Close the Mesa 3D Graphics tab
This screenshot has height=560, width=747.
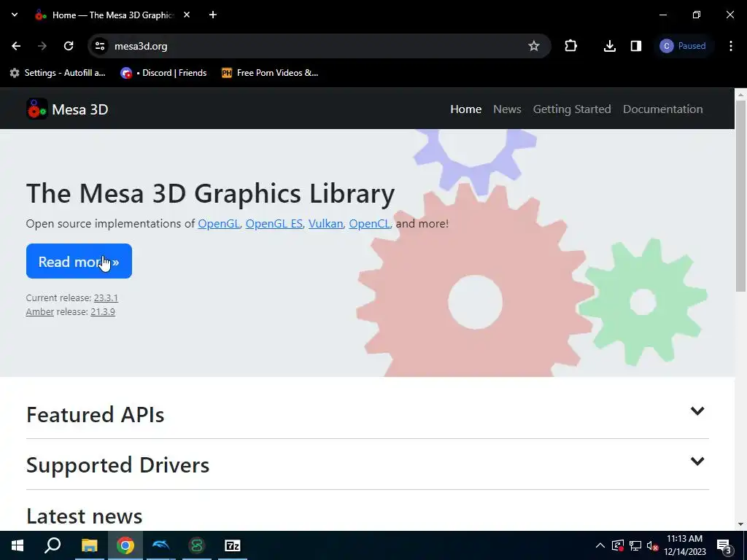tap(187, 15)
